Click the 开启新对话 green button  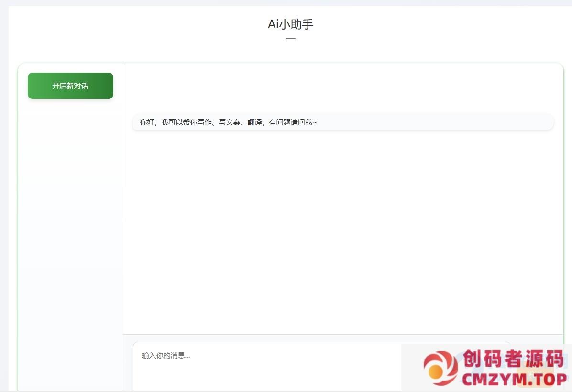70,86
